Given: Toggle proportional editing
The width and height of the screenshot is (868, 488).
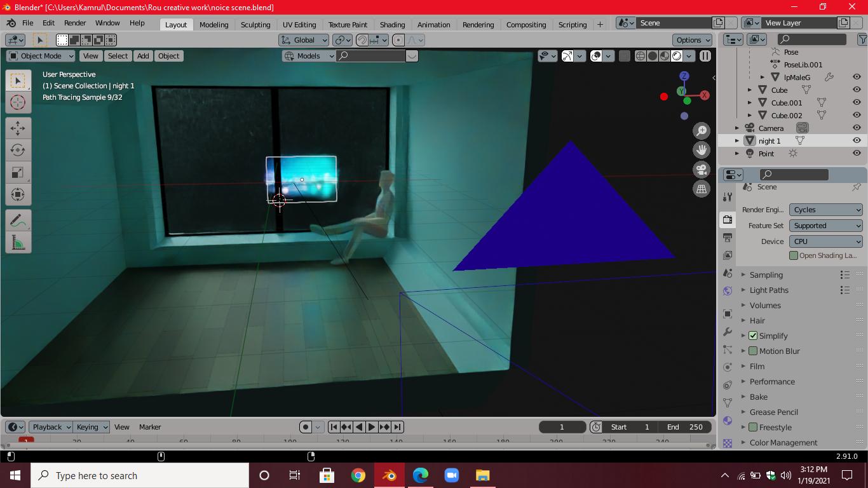Looking at the screenshot, I should point(398,40).
